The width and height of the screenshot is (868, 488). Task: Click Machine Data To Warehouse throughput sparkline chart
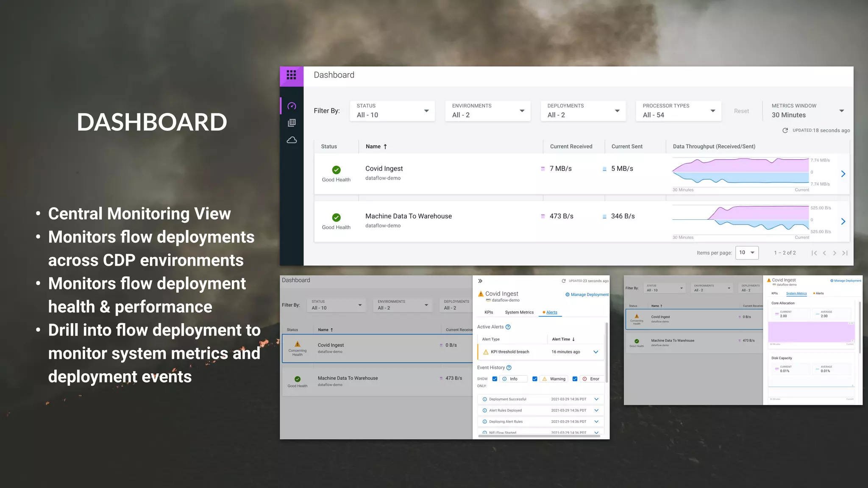coord(741,219)
